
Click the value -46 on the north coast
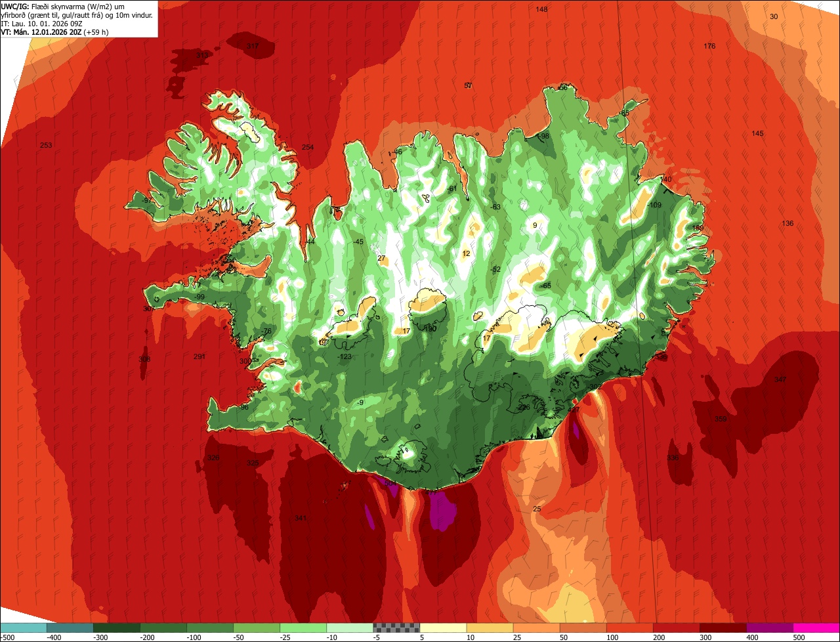(x=396, y=152)
